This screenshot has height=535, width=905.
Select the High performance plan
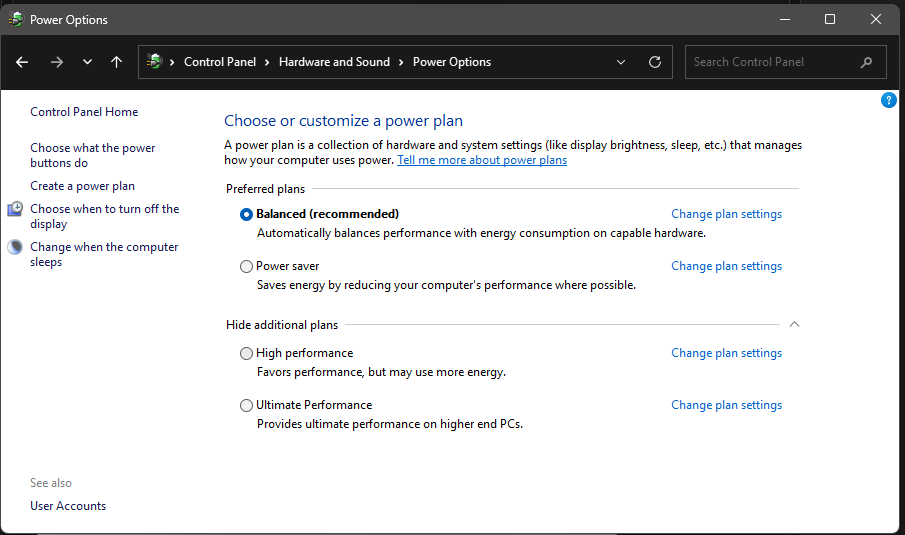pyautogui.click(x=247, y=353)
